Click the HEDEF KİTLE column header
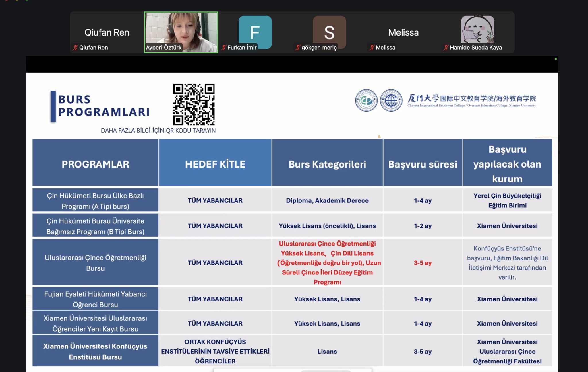Image resolution: width=588 pixels, height=372 pixels. (x=215, y=164)
